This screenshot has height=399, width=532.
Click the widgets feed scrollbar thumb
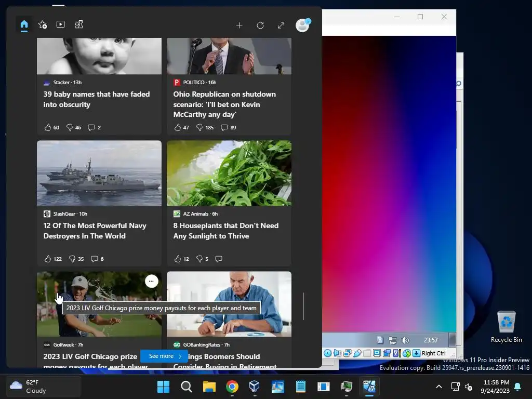(x=303, y=306)
